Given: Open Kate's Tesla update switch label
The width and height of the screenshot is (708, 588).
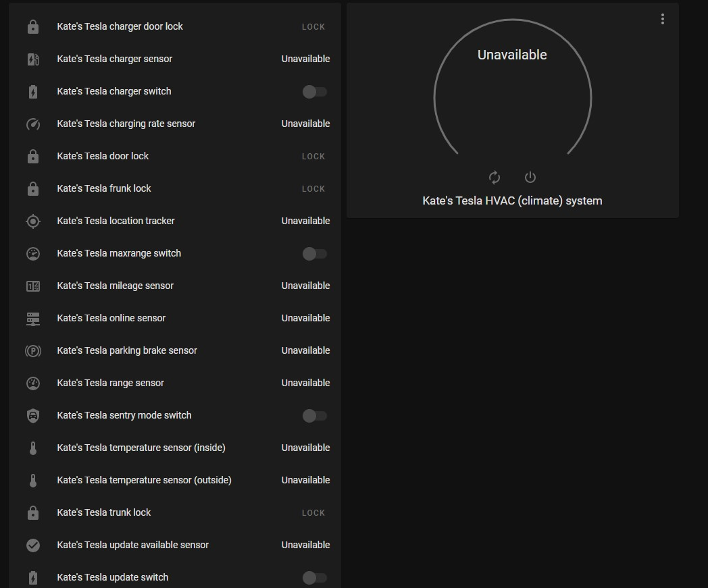Looking at the screenshot, I should [112, 577].
